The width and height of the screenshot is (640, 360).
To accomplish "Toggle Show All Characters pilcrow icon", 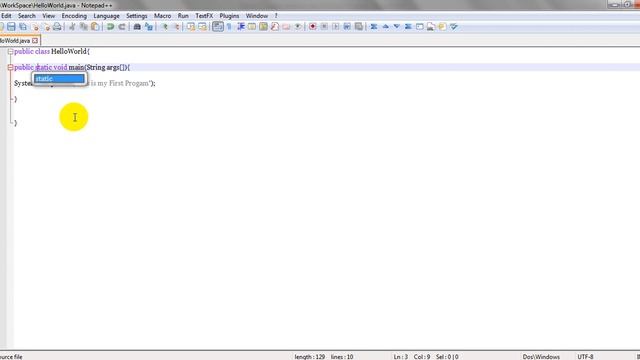I will (229, 27).
